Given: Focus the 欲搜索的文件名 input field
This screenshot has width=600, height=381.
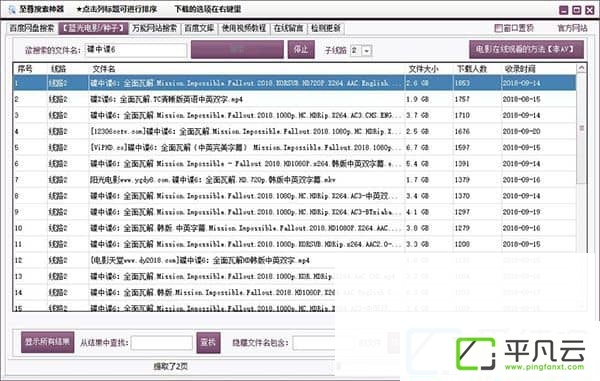Looking at the screenshot, I should click(x=135, y=50).
